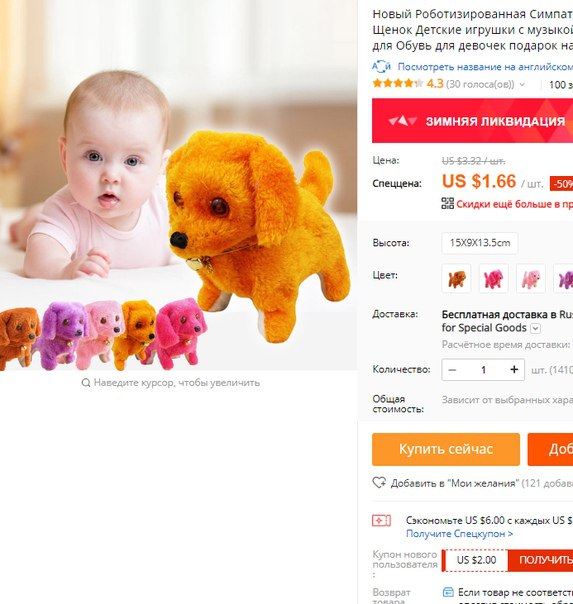
Task: Click the QR code icon next to discounts
Action: [447, 203]
